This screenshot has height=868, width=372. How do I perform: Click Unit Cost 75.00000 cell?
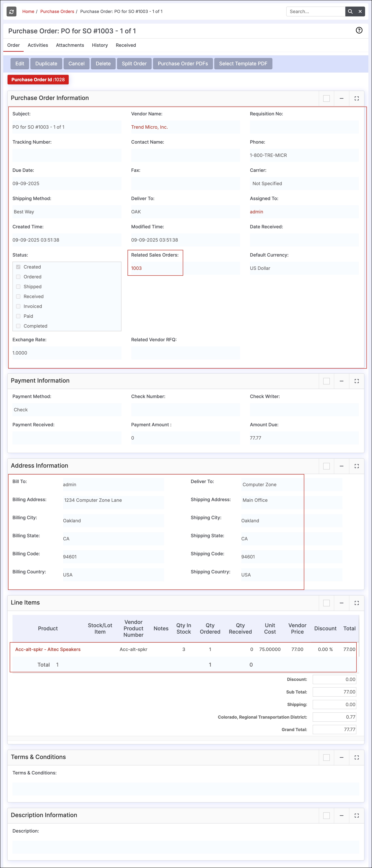click(270, 649)
